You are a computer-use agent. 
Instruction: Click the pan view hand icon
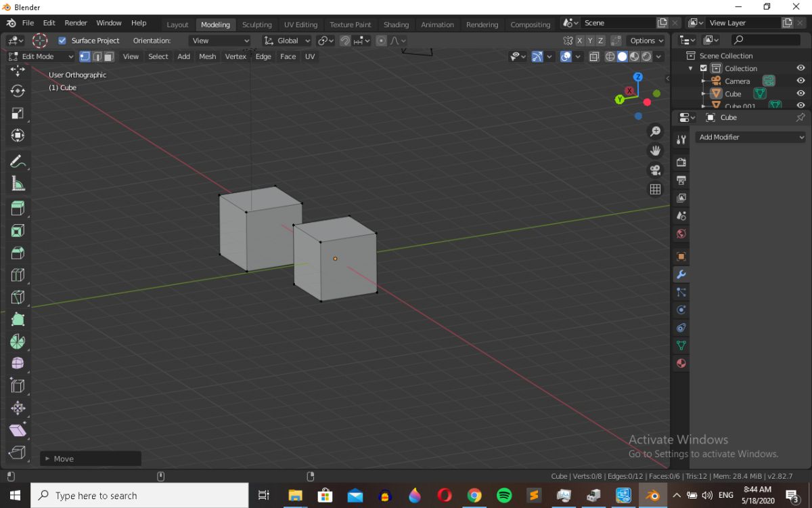coord(655,150)
